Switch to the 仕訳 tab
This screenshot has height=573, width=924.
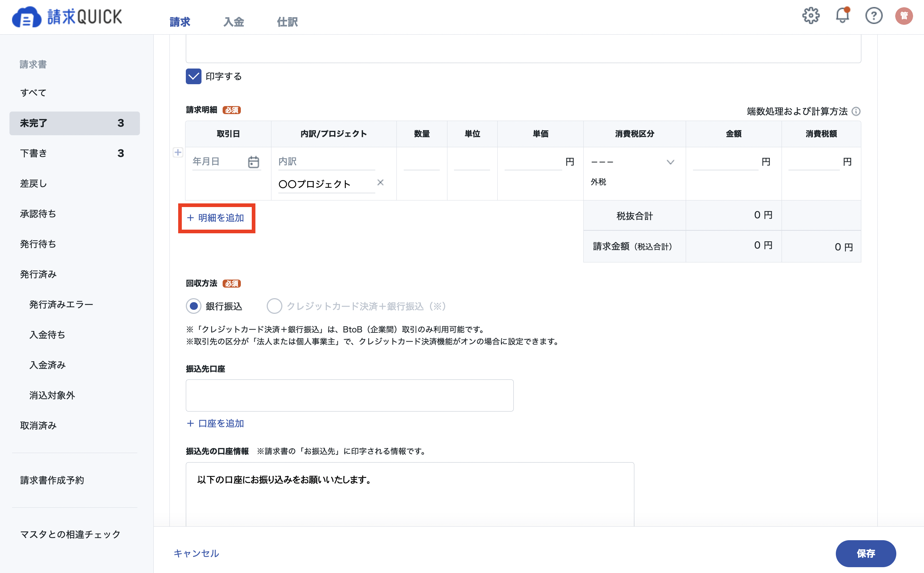287,22
